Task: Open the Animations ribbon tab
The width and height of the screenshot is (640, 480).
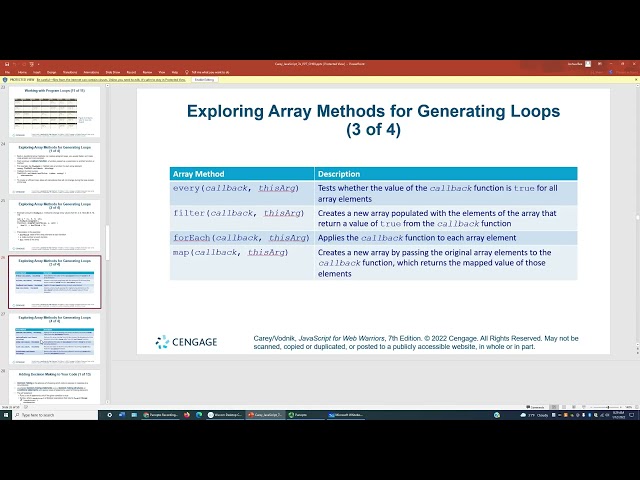Action: click(x=91, y=72)
